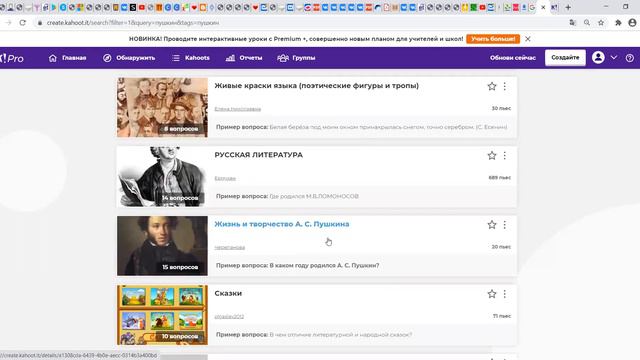Favorite 'Жизнь и творчество А. С. Пушкина'
This screenshot has height=360, width=640.
tap(492, 224)
